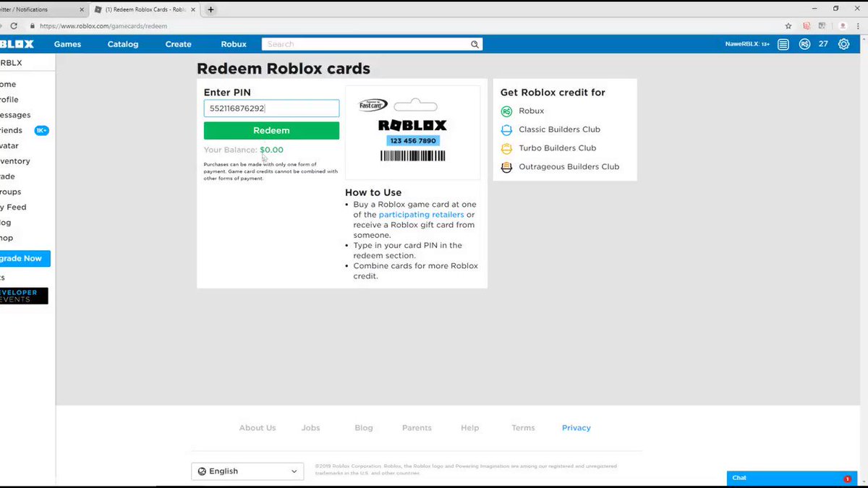Click the Fastcard logo on gift card
The width and height of the screenshot is (868, 488).
pos(373,105)
